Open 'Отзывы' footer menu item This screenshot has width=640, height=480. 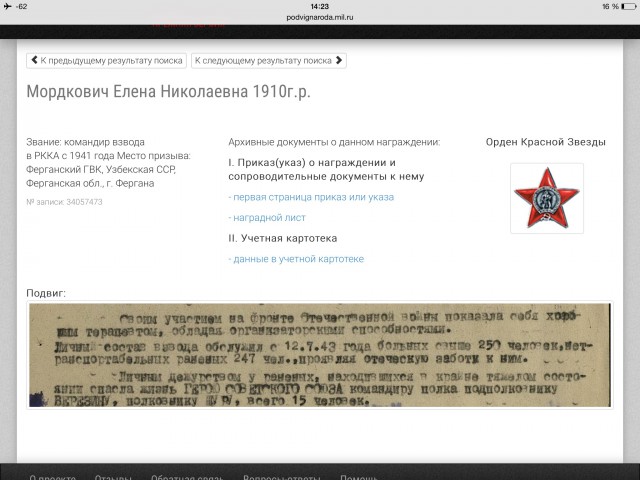(113, 477)
